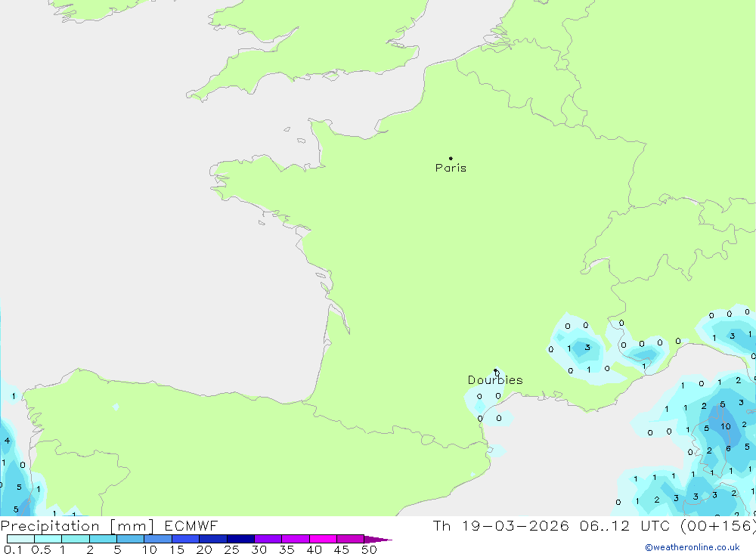This screenshot has height=554, width=756.
Task: Click the 1–2 mm legend color swatch
Action: [x=76, y=539]
